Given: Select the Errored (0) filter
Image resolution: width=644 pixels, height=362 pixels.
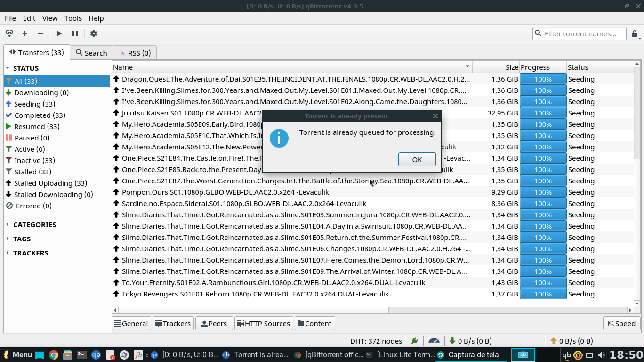Looking at the screenshot, I should tap(57, 206).
